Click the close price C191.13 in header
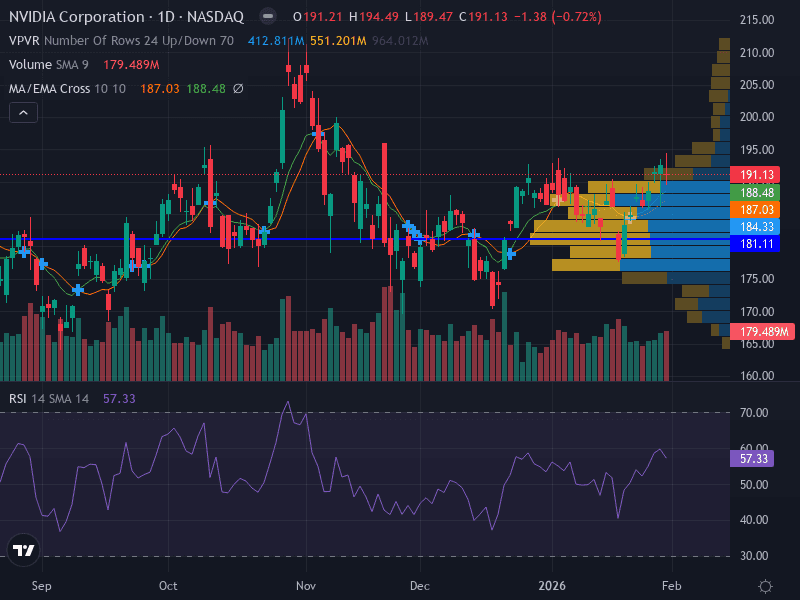This screenshot has width=800, height=600. tap(483, 17)
